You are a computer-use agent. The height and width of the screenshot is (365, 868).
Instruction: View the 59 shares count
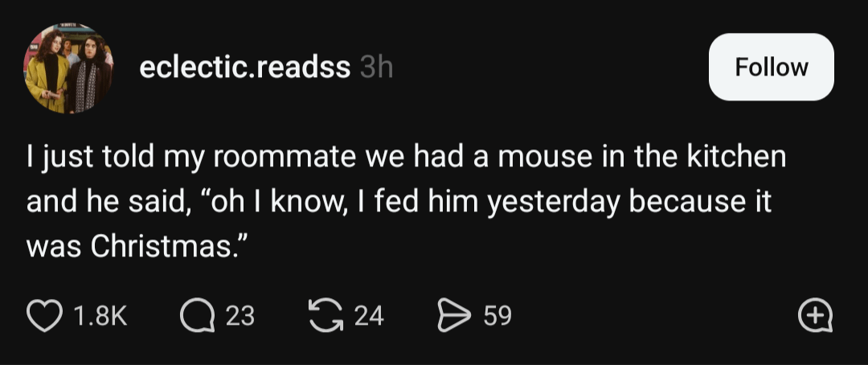pyautogui.click(x=497, y=316)
